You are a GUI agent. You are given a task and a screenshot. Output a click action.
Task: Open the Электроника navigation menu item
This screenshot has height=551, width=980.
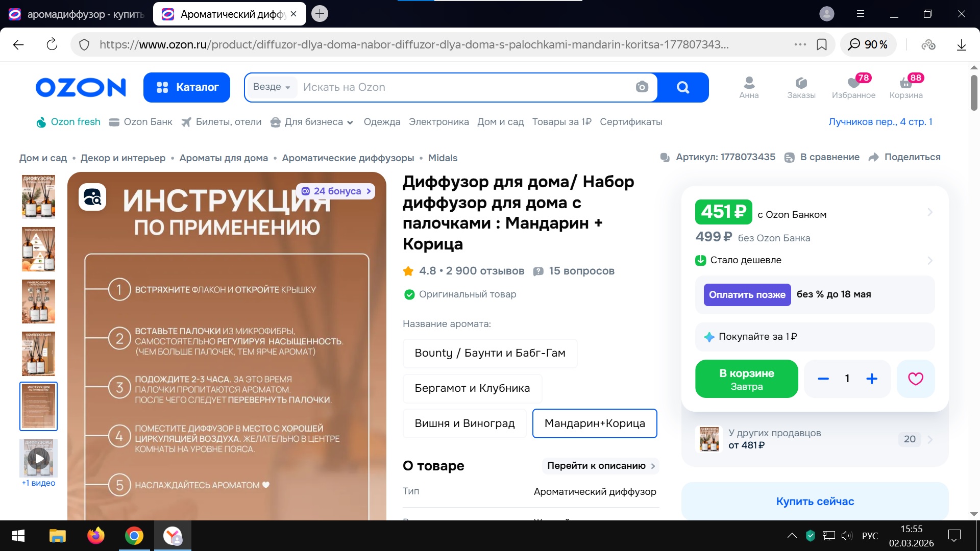[438, 122]
